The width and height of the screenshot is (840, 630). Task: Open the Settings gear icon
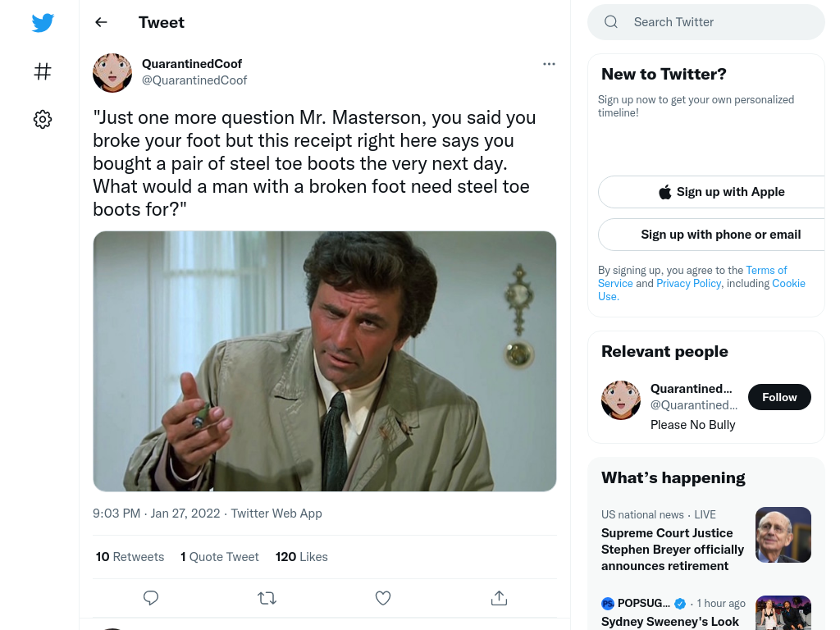(43, 119)
